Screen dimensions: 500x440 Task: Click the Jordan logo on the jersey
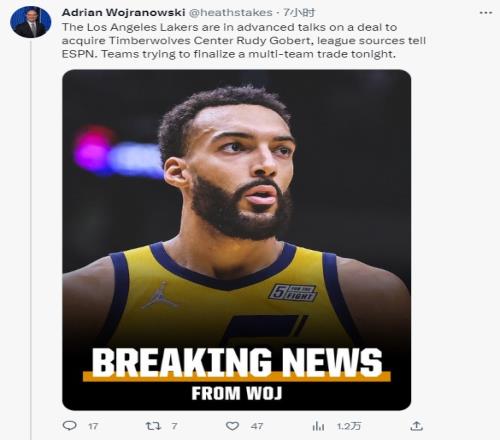[160, 295]
